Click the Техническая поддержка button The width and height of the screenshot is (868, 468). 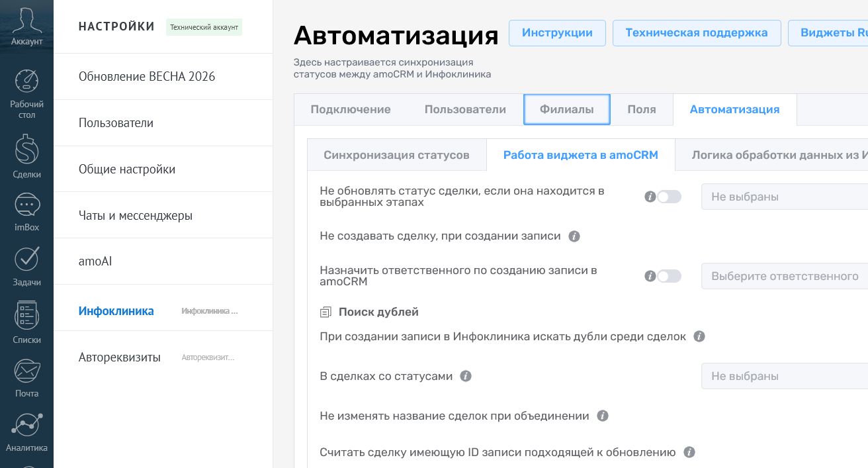697,33
